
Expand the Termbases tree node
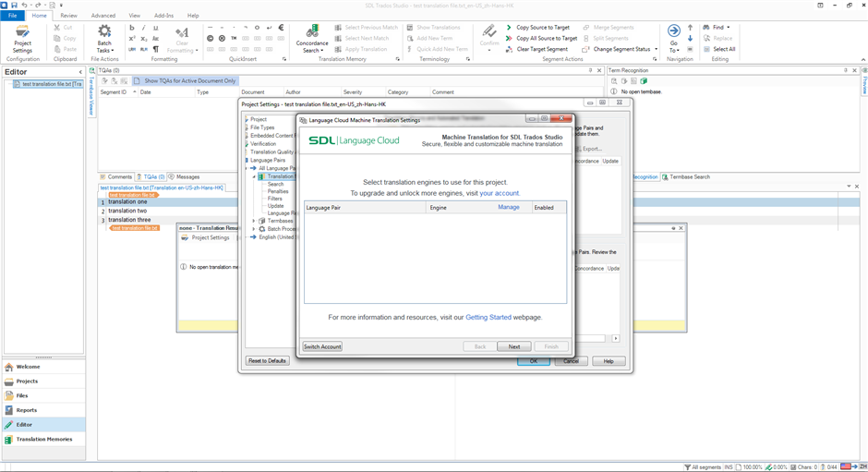(x=254, y=222)
